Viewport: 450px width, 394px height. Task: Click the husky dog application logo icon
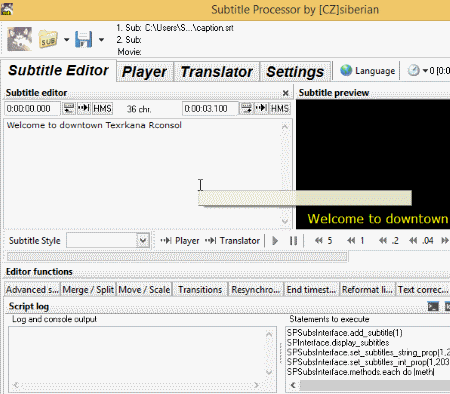point(20,39)
